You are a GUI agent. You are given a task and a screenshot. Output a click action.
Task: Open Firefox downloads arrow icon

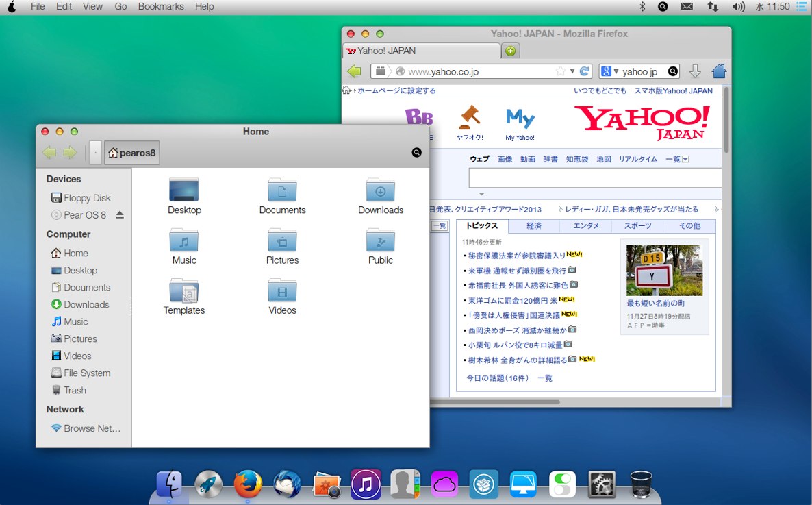695,71
